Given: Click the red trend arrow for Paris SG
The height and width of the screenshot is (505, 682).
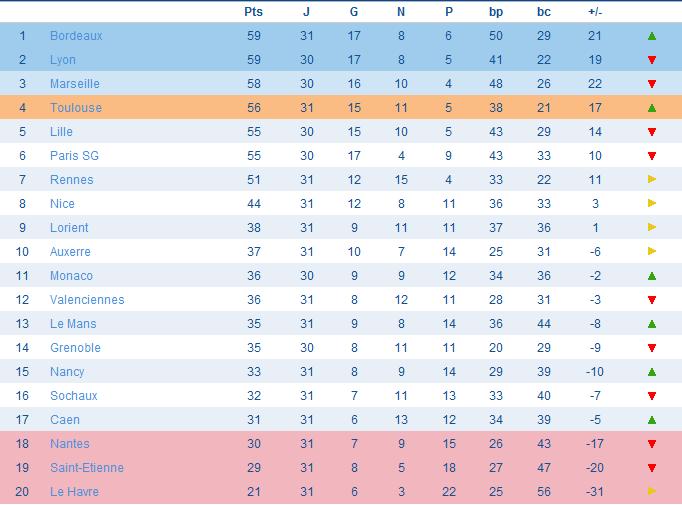Looking at the screenshot, I should pyautogui.click(x=652, y=156).
